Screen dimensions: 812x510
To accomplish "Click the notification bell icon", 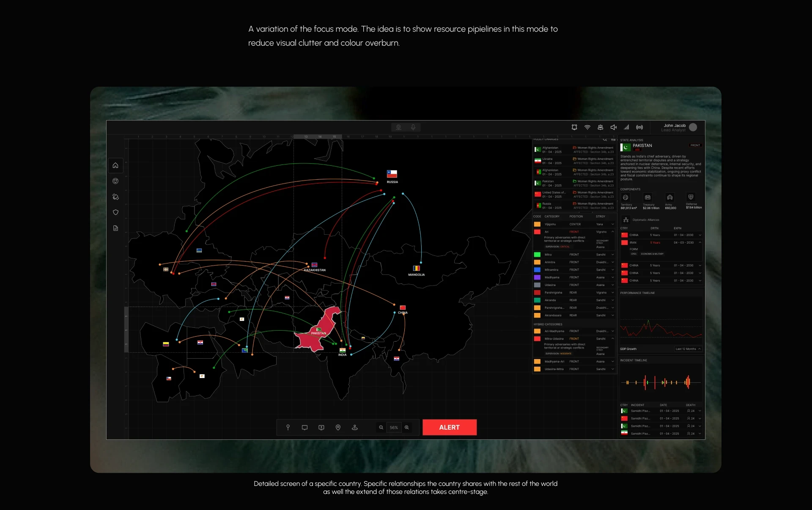I will pyautogui.click(x=574, y=127).
